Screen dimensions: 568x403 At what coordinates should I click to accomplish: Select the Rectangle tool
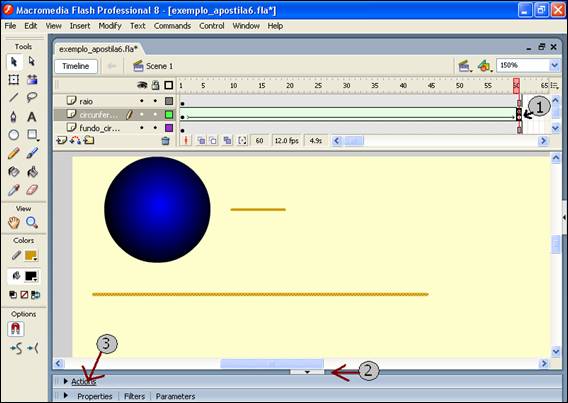[32, 135]
